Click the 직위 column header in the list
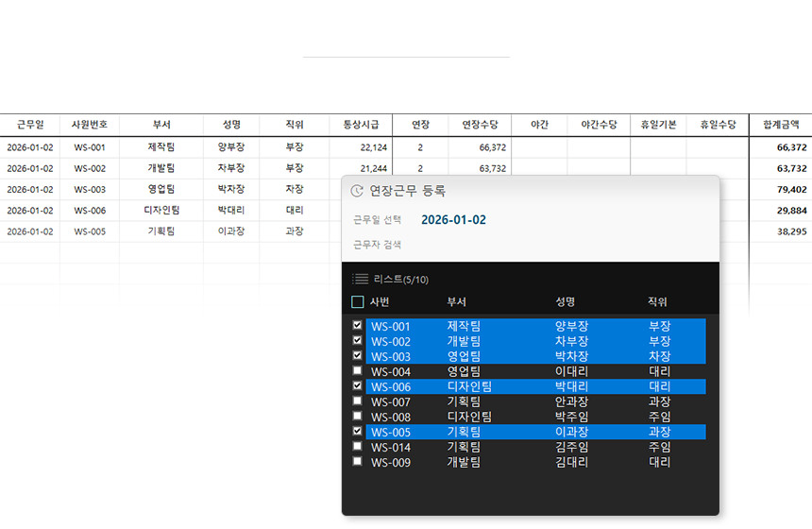The width and height of the screenshot is (812, 529). pyautogui.click(x=657, y=302)
